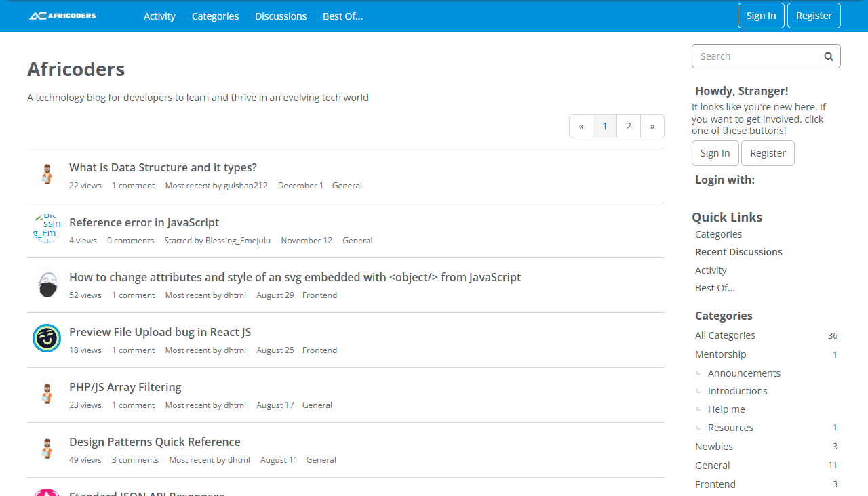Open Activity in Quick Links
868x496 pixels.
(x=711, y=270)
